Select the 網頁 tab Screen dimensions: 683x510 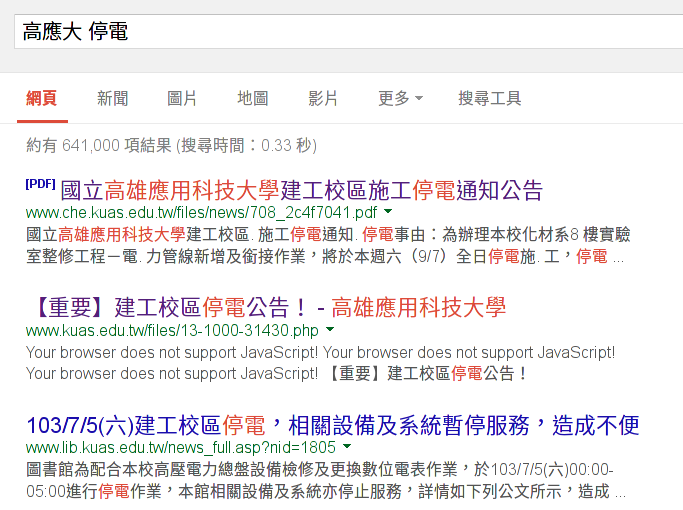[42, 98]
